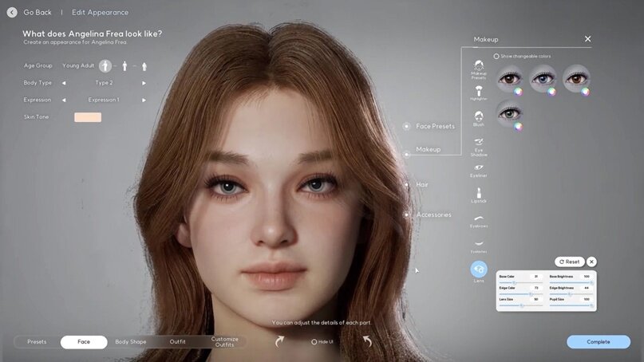
Task: Open the Presets tab
Action: [x=37, y=341]
